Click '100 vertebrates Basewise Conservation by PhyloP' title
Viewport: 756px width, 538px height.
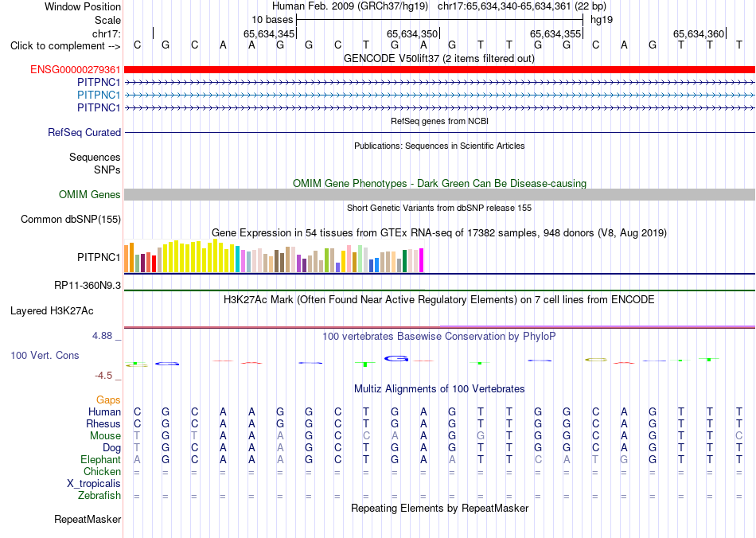[x=439, y=337]
